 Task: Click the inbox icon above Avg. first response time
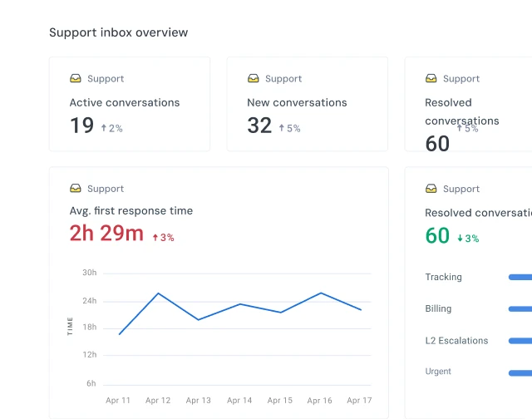(76, 189)
